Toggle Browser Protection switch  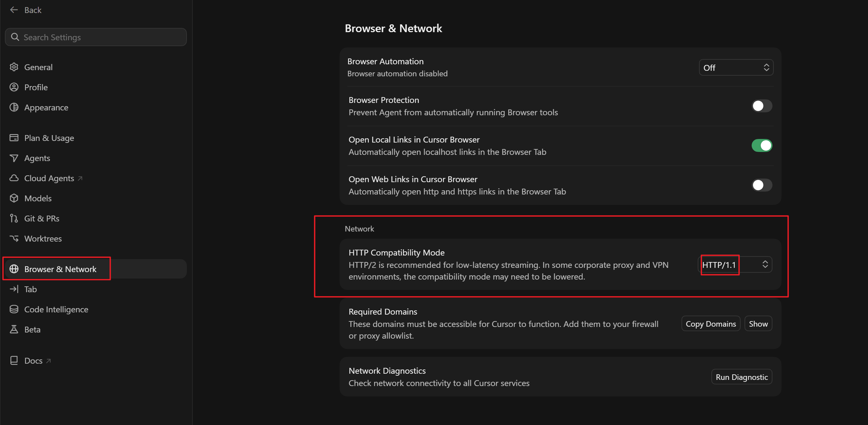pyautogui.click(x=761, y=106)
